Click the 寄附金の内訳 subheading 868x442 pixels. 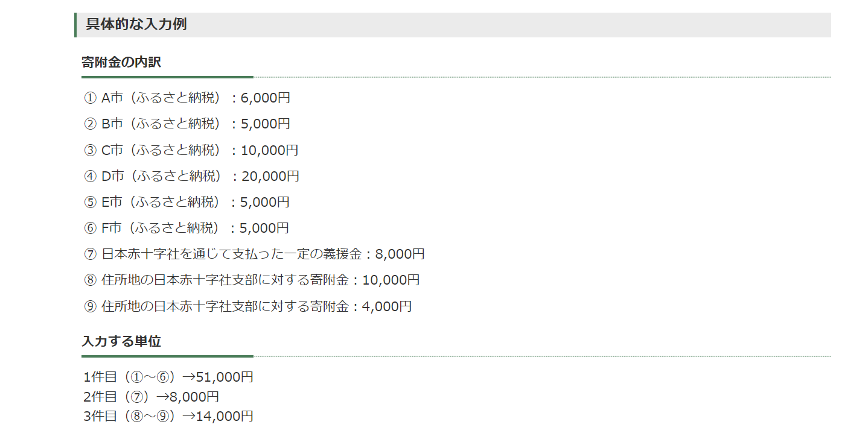(x=121, y=62)
